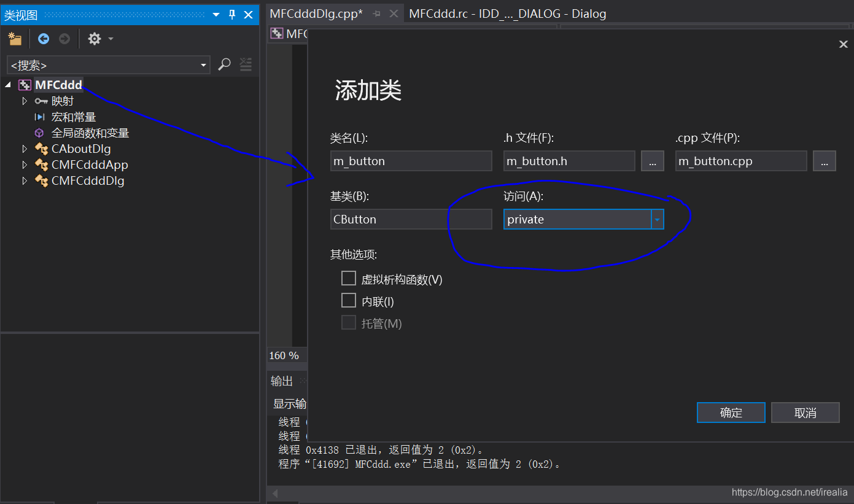The width and height of the screenshot is (854, 504).
Task: Confirm with the 确定 button
Action: point(731,413)
